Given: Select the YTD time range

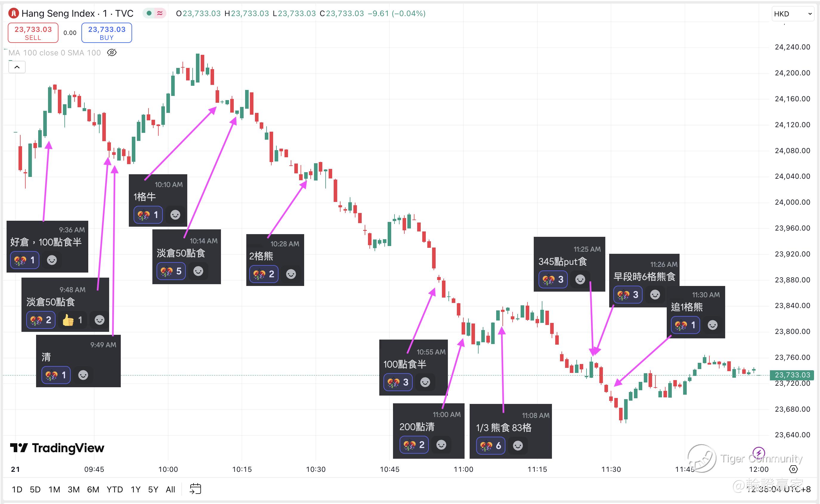Looking at the screenshot, I should click(x=115, y=489).
